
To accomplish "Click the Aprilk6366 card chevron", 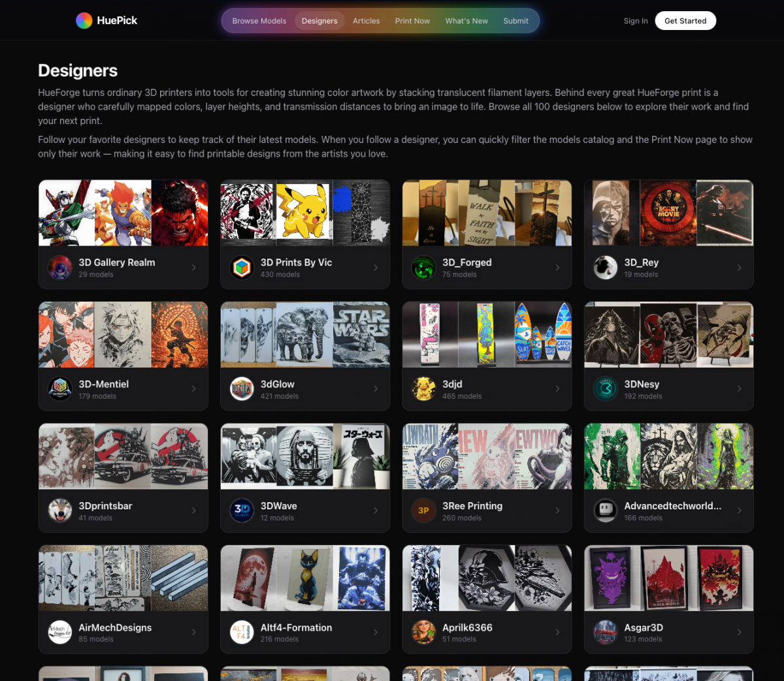I will point(557,632).
